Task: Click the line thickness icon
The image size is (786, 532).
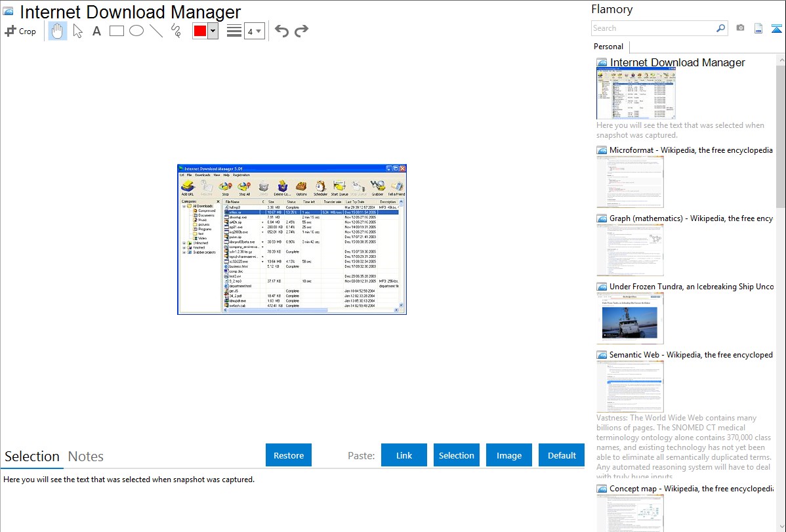Action: pyautogui.click(x=234, y=31)
